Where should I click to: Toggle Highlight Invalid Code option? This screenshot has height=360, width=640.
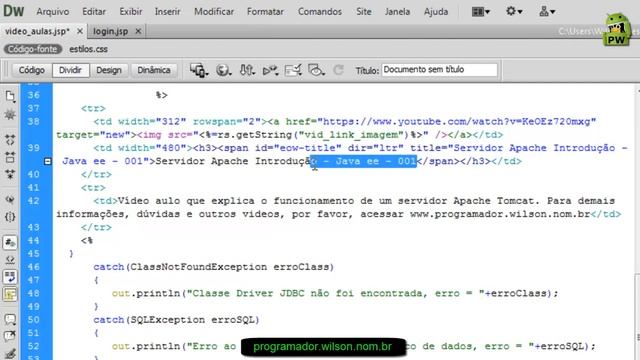pyautogui.click(x=10, y=260)
